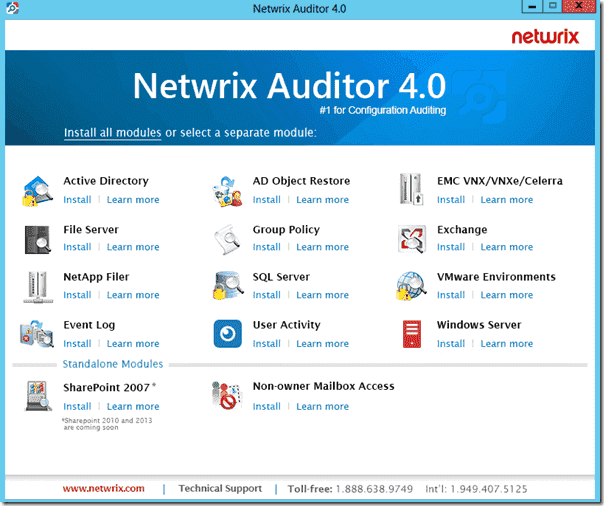
Task: Install the Active Directory module
Action: [x=77, y=200]
